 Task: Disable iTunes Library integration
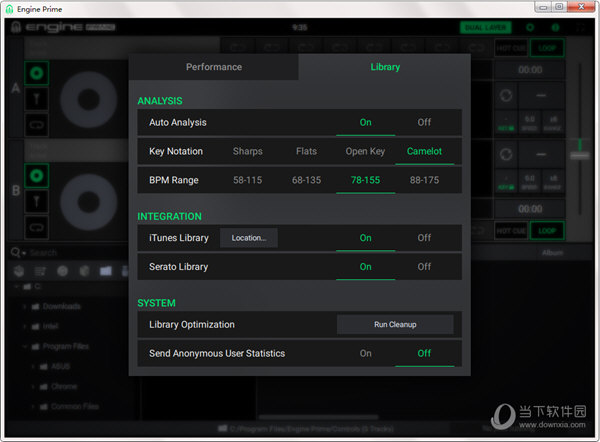point(424,238)
